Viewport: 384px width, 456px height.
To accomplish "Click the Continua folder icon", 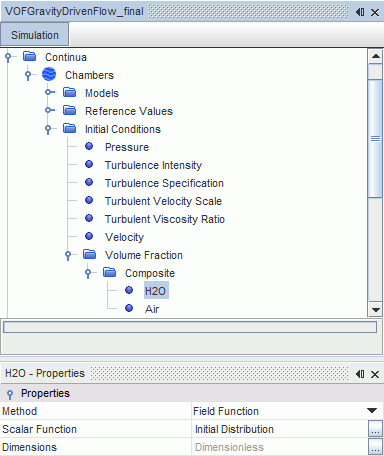I will (x=29, y=56).
